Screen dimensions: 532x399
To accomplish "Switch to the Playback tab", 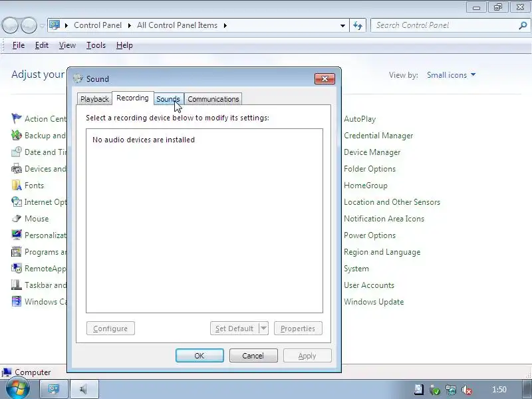I will pos(94,99).
